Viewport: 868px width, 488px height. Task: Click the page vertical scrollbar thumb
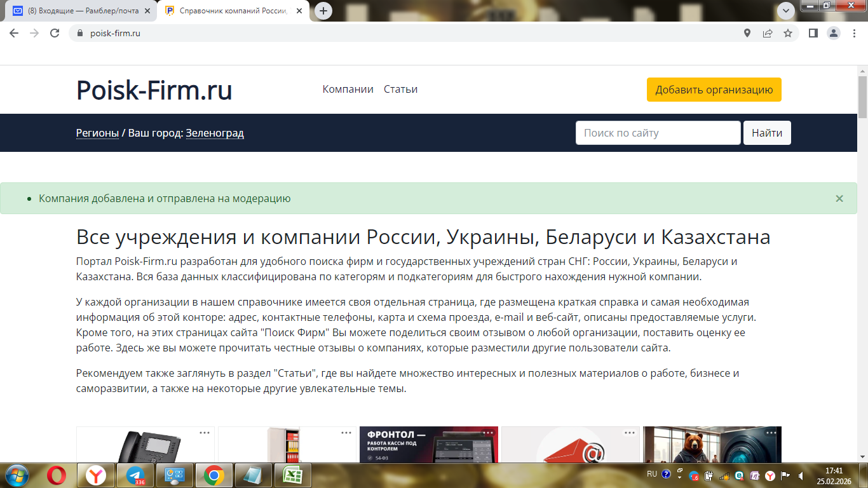click(x=862, y=97)
